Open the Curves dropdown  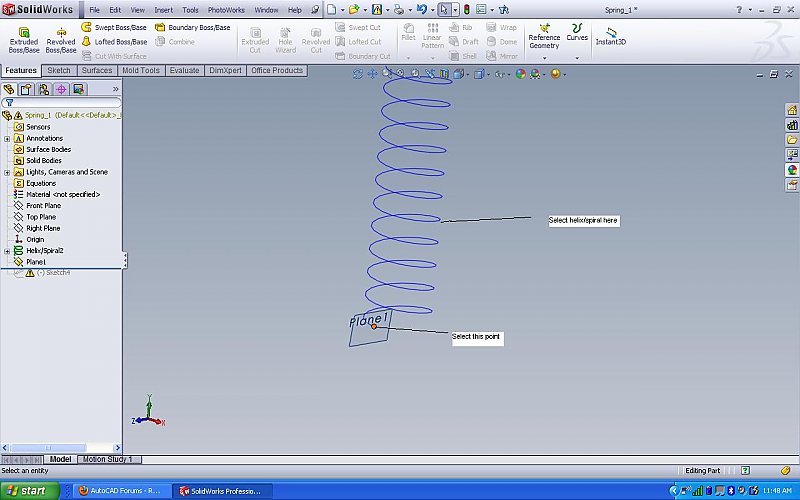tap(577, 57)
